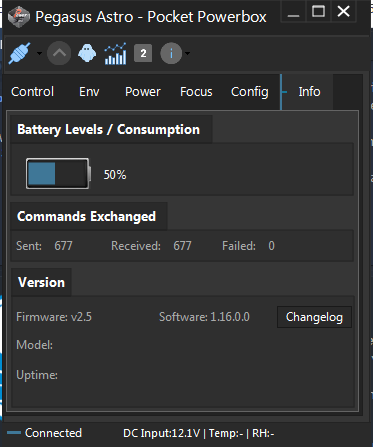Image resolution: width=373 pixels, height=447 pixels.
Task: Click the plug connect icon
Action: click(20, 53)
